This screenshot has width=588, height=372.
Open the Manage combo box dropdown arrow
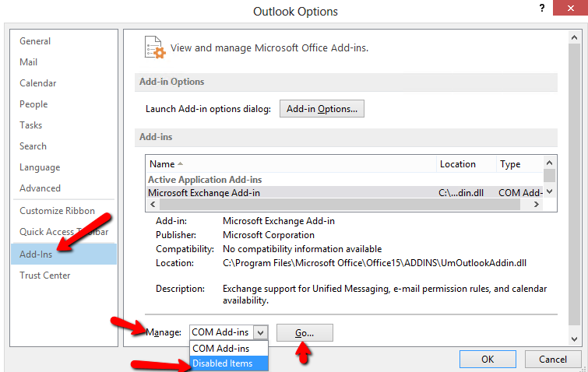261,332
